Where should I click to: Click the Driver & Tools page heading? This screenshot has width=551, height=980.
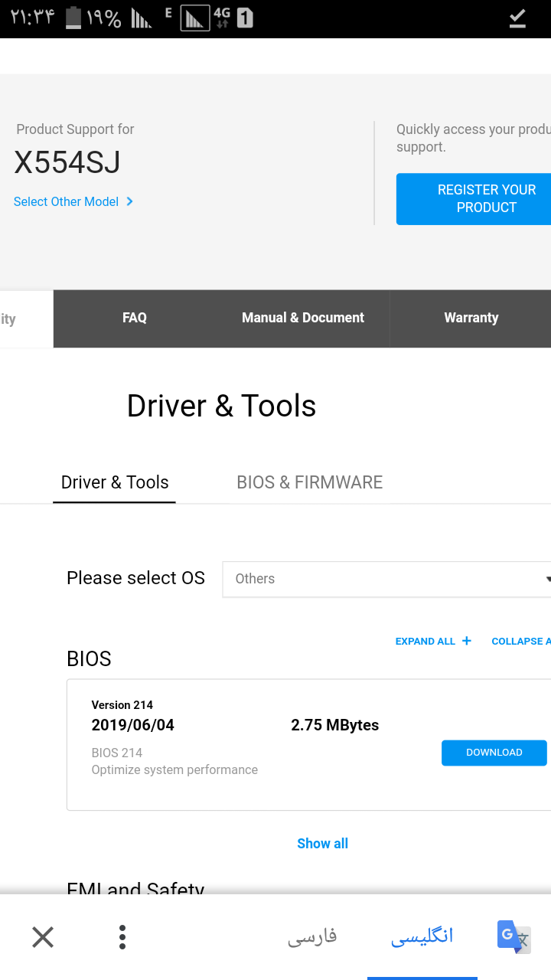pos(222,406)
